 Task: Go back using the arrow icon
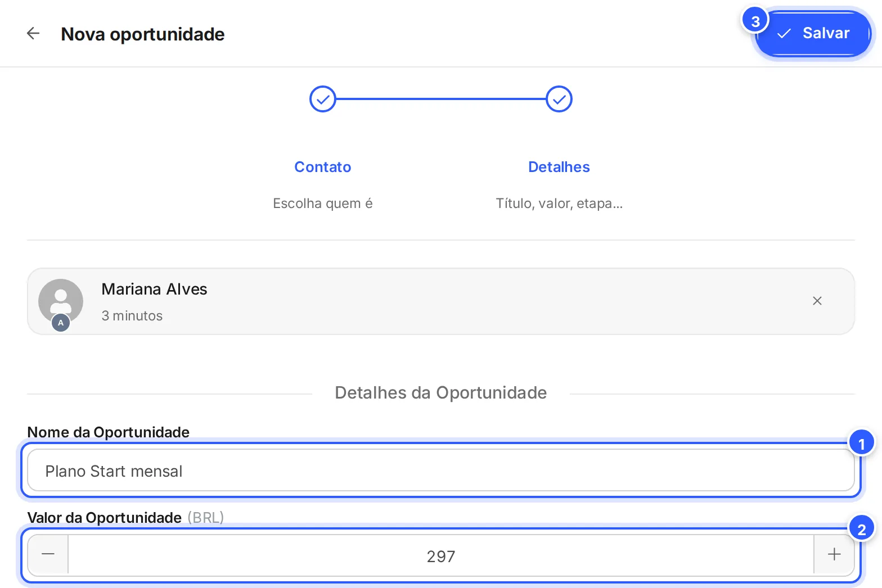tap(33, 34)
